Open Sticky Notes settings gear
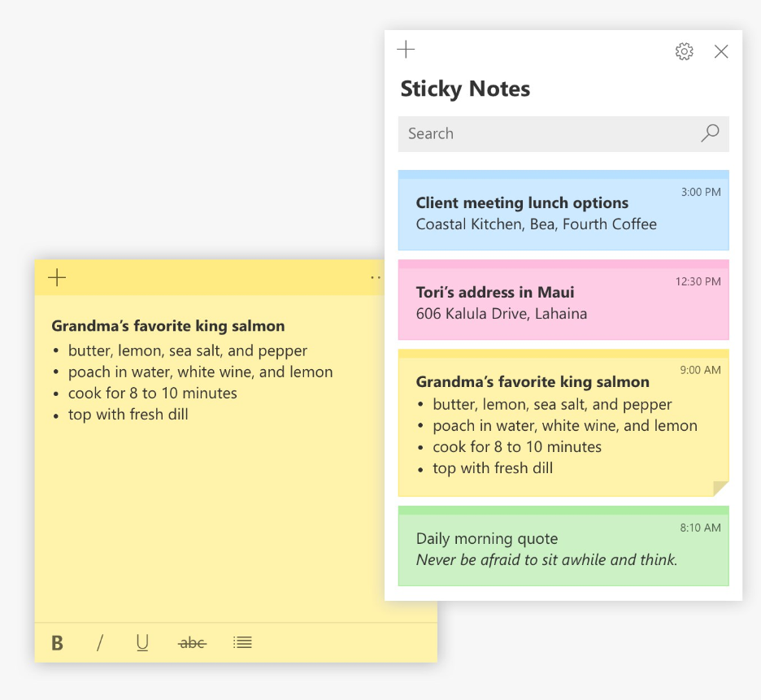This screenshot has width=761, height=700. (685, 51)
